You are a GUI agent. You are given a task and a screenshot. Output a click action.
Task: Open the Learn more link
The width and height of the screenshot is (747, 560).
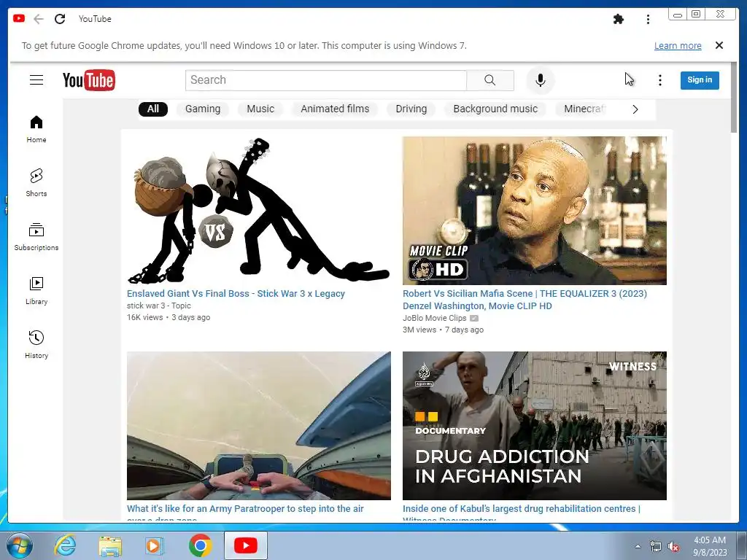pyautogui.click(x=678, y=46)
